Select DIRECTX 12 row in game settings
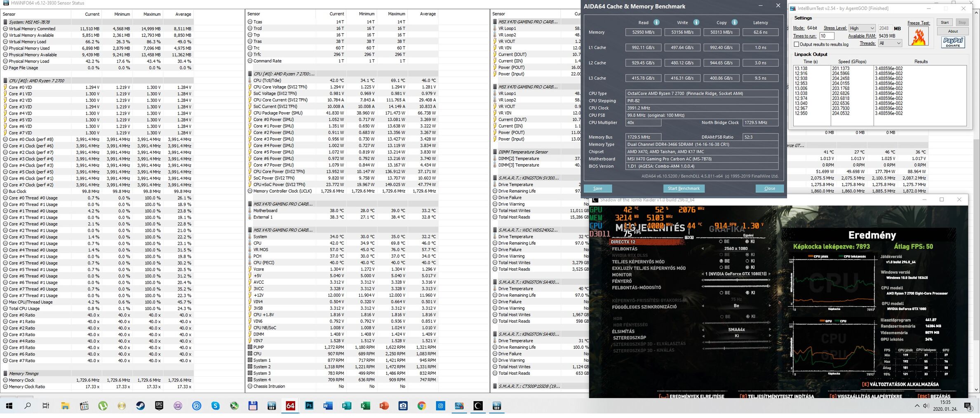The height and width of the screenshot is (418, 980). (647, 242)
